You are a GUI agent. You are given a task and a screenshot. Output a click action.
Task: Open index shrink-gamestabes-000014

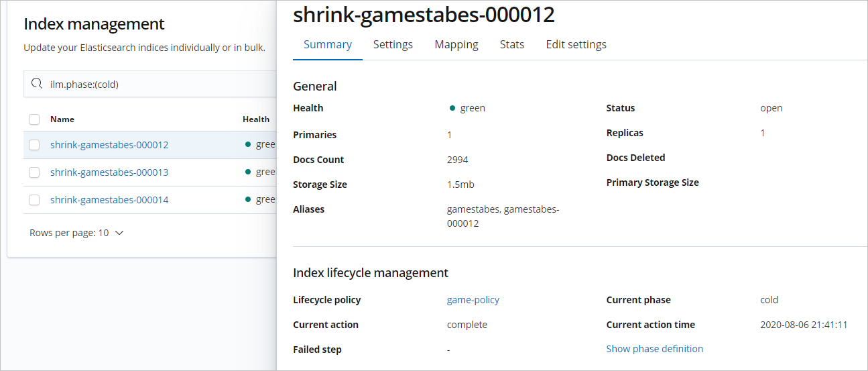[109, 200]
